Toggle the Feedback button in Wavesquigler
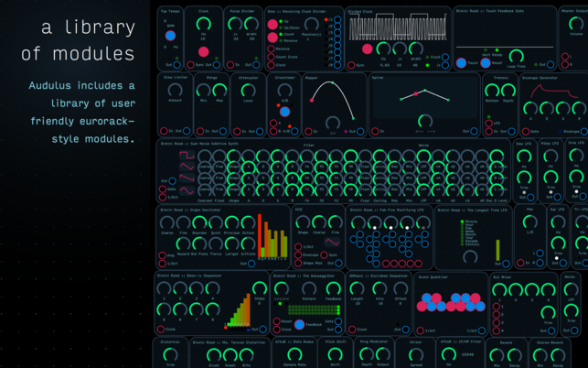This screenshot has width=588, height=368. pyautogui.click(x=299, y=324)
